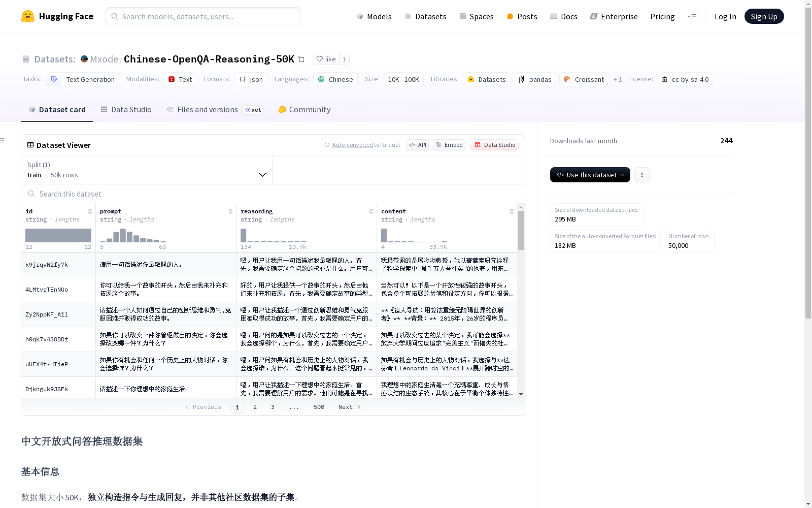Open Enterprise from top navigation
The image size is (812, 508).
click(614, 16)
